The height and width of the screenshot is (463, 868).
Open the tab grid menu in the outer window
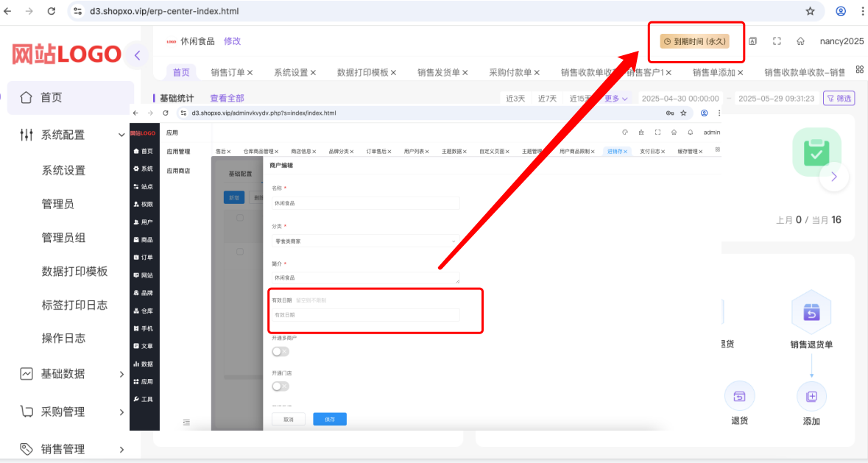860,70
